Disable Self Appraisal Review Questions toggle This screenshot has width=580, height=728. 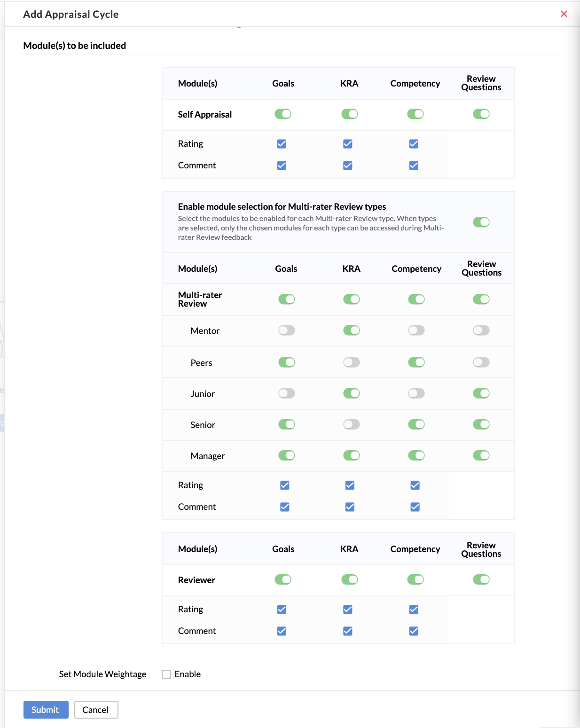tap(481, 114)
